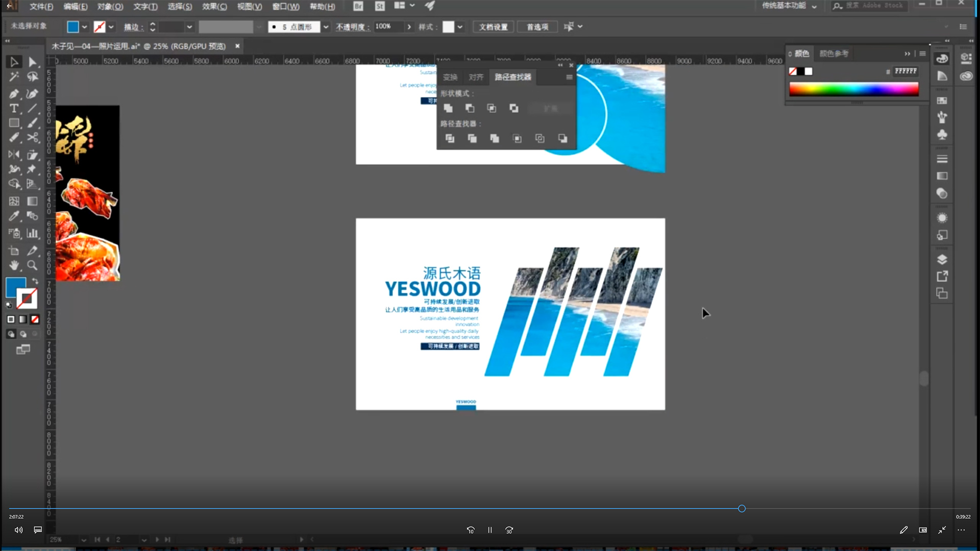Switch to the 颜色参考 tab
Viewport: 980px width, 551px height.
click(834, 54)
